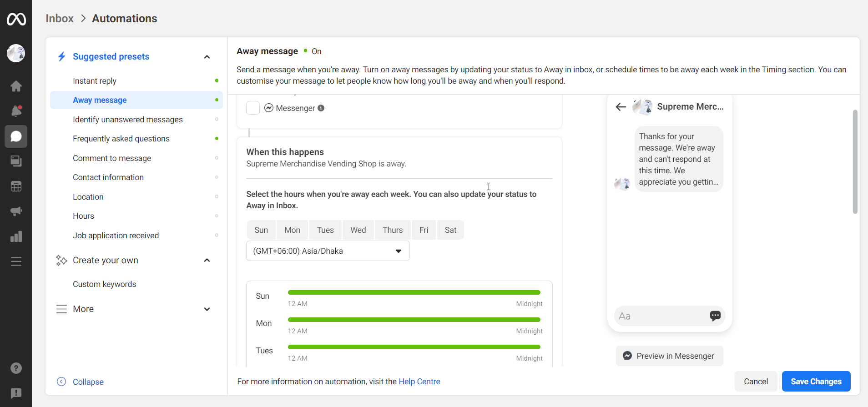The image size is (868, 407).
Task: Click the Mon away-hours green bar
Action: (414, 320)
